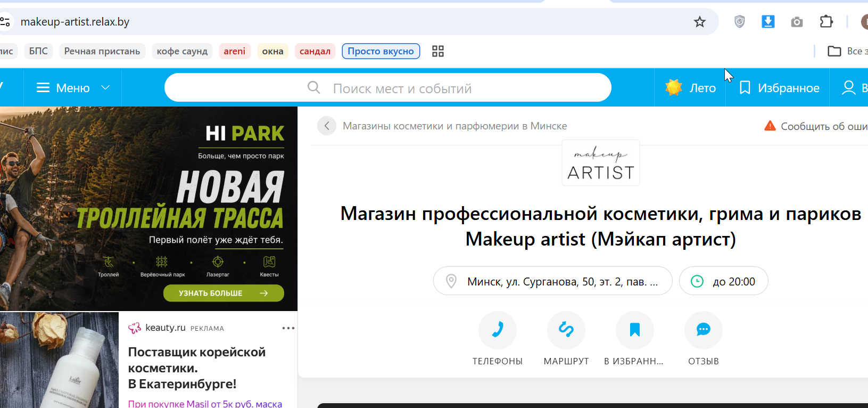Open the ОТЗЫВ review chat icon
This screenshot has width=868, height=408.
coord(704,330)
